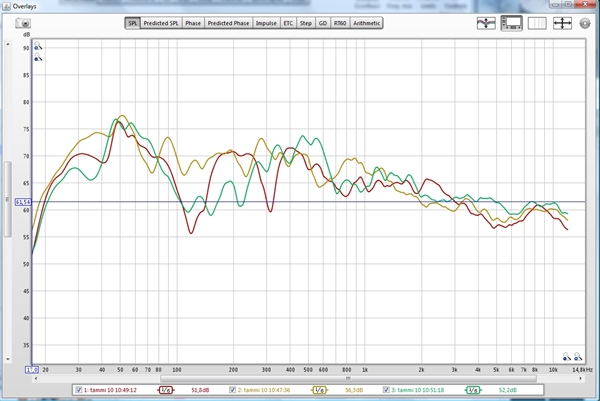Click the 14,8kHz axis label

click(582, 370)
